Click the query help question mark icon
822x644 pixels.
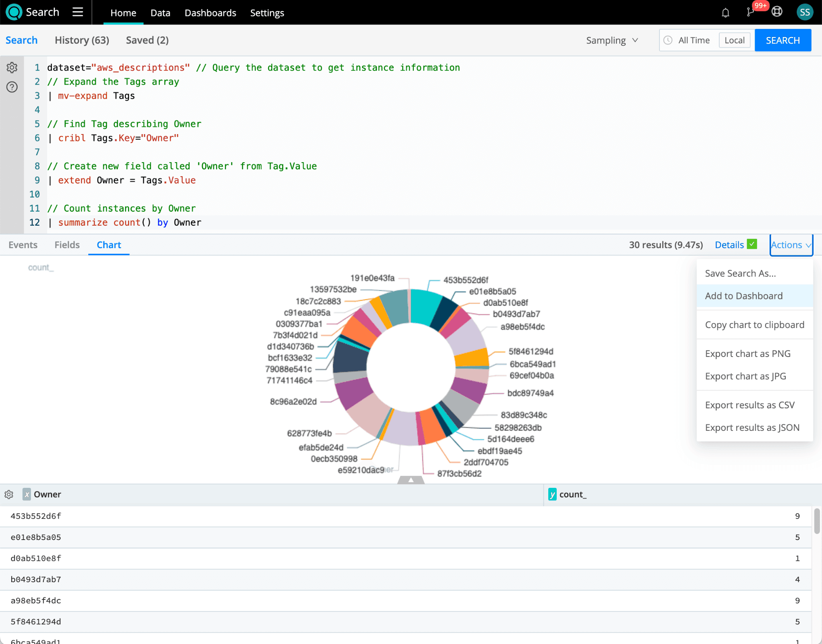(12, 87)
